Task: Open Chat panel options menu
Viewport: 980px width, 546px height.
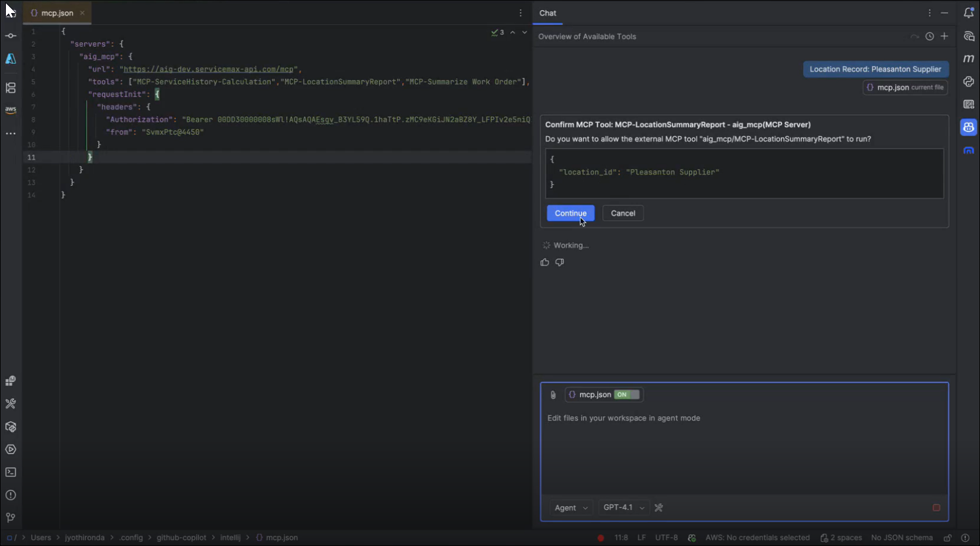Action: (x=930, y=13)
